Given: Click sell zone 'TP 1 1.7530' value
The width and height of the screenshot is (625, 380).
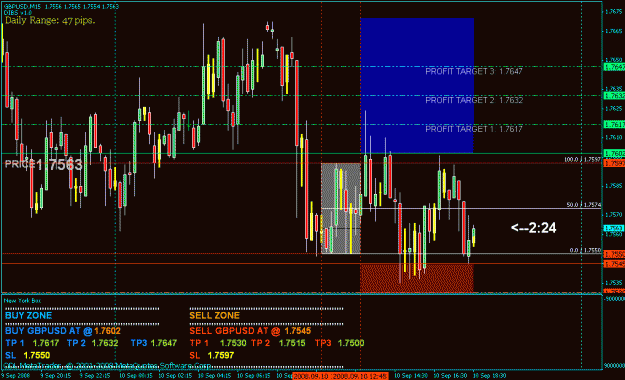Looking at the screenshot, I should [218, 343].
